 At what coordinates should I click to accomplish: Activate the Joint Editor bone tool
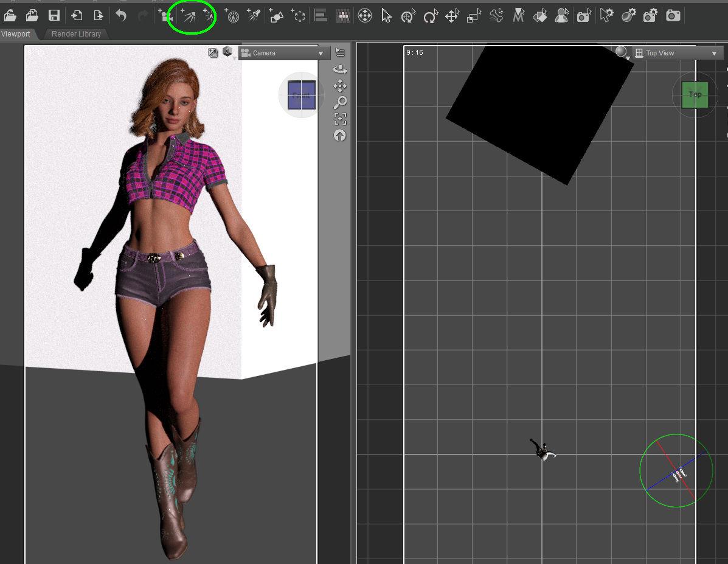click(496, 16)
